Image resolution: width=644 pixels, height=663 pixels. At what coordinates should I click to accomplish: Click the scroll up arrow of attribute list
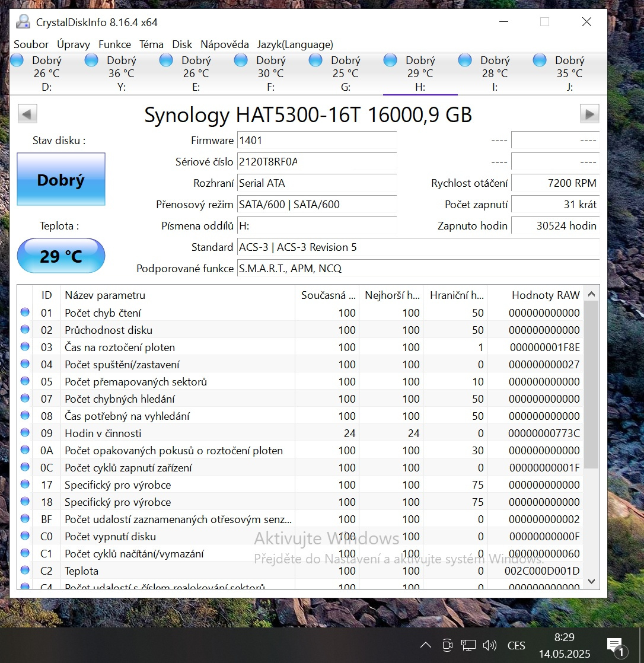click(x=592, y=294)
